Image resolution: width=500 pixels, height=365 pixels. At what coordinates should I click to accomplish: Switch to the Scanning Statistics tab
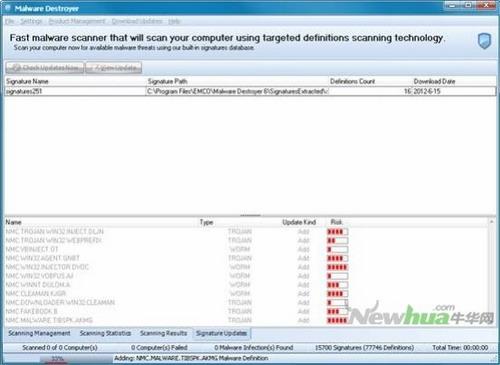105,333
